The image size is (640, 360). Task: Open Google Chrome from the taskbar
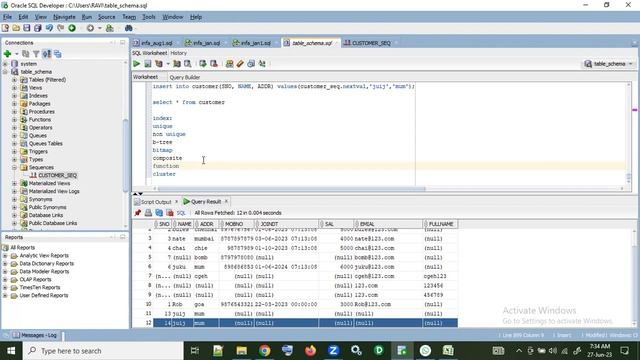[x=264, y=351]
